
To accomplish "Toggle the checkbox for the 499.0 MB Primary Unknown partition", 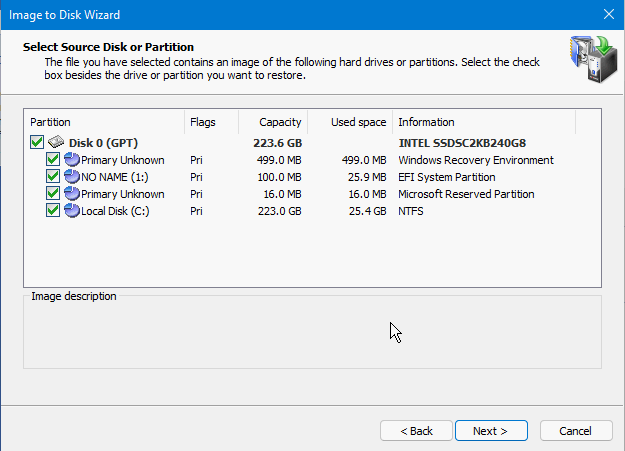I will click(53, 160).
